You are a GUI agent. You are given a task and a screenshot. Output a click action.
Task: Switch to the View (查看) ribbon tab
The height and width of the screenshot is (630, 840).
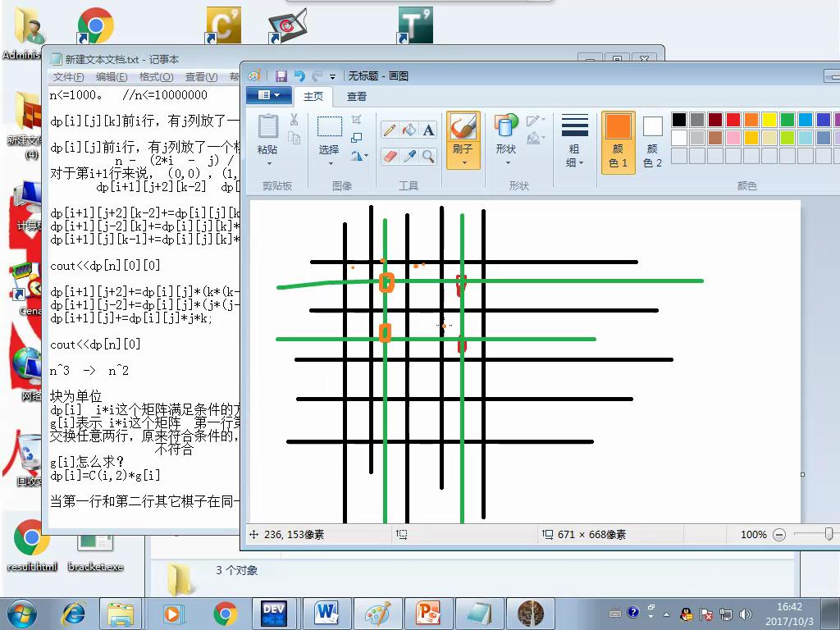tap(357, 97)
